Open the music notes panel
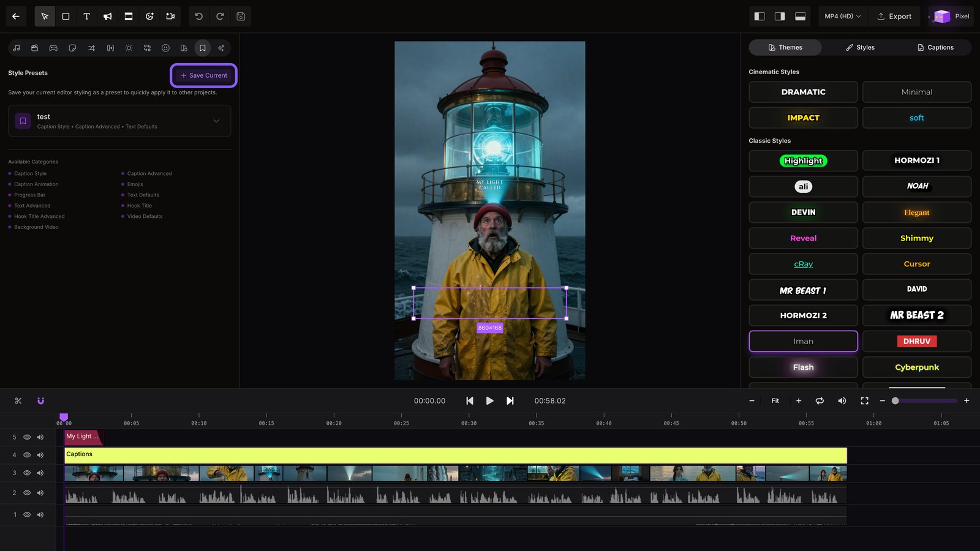This screenshot has width=980, height=551. tap(17, 48)
